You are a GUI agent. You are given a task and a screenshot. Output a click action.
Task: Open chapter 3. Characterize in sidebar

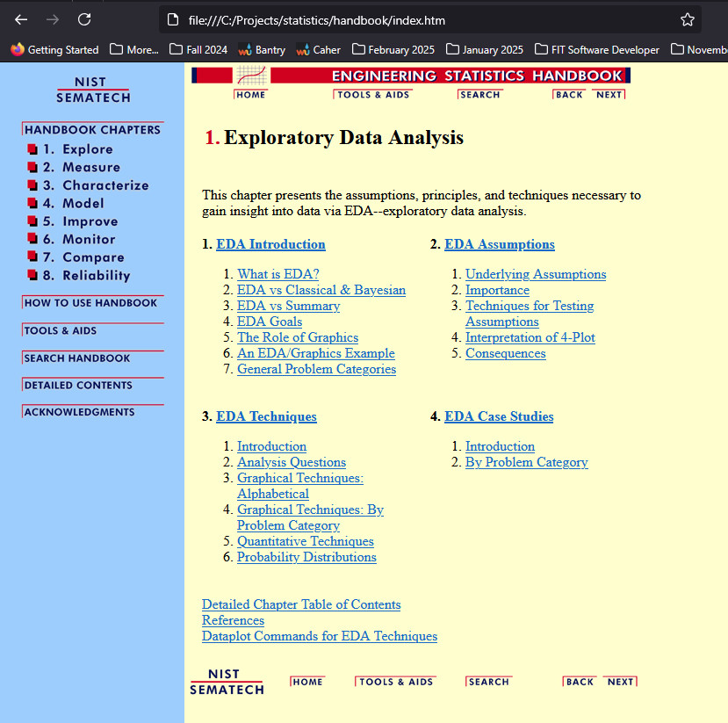[88, 185]
